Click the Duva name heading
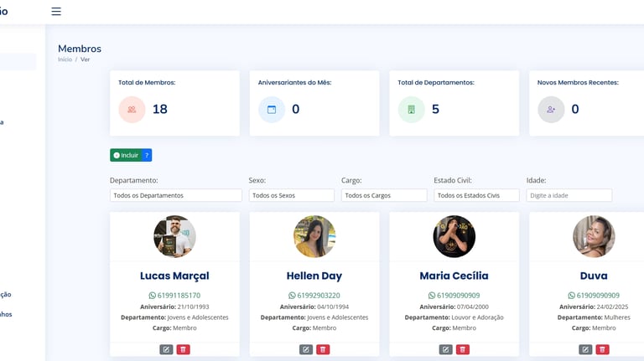 [x=594, y=276]
